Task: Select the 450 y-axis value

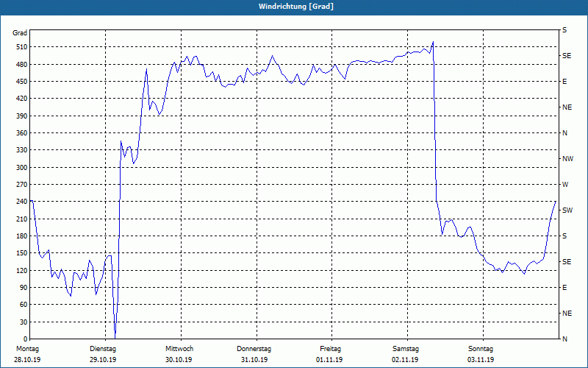Action: [x=22, y=82]
